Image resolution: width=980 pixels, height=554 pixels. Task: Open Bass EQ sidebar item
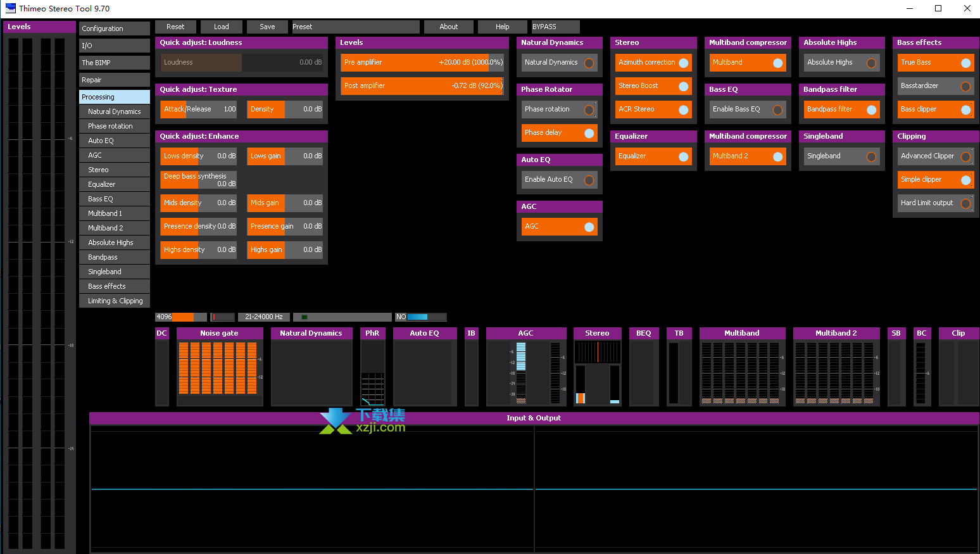tap(115, 199)
